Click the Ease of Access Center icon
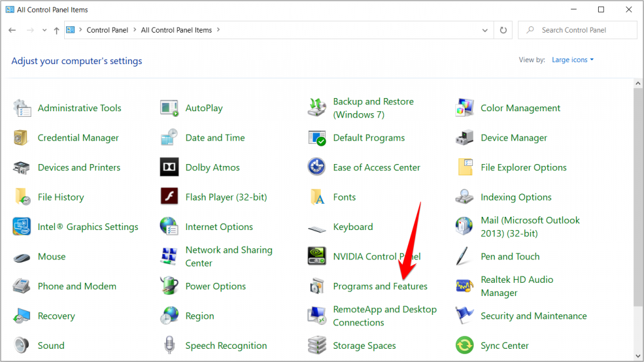Screen dimensions: 644x362 pyautogui.click(x=317, y=167)
